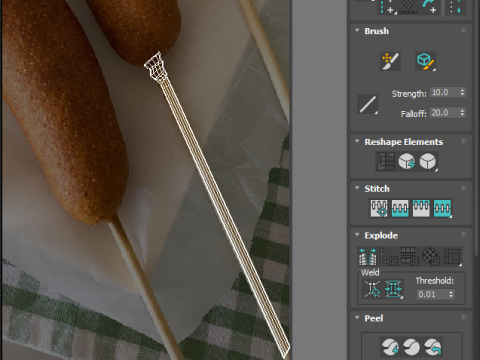This screenshot has height=360, width=480.
Task: Click Flatten by Polygon Angle icon
Action: pos(389,256)
